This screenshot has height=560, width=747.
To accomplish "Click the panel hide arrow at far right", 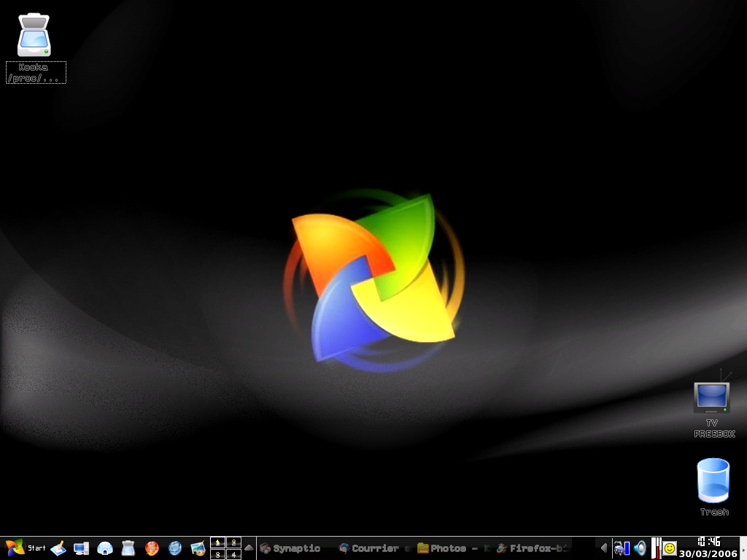I will 743,548.
